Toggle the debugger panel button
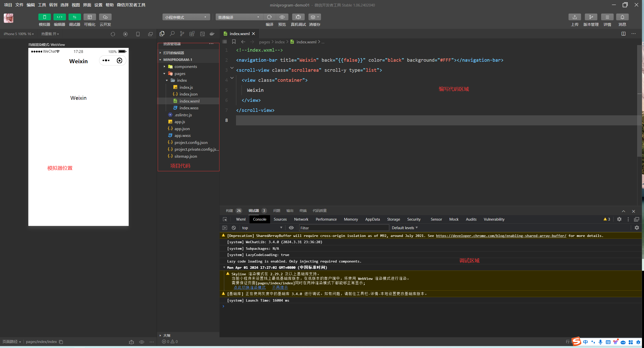The height and width of the screenshot is (348, 644). tap(74, 17)
